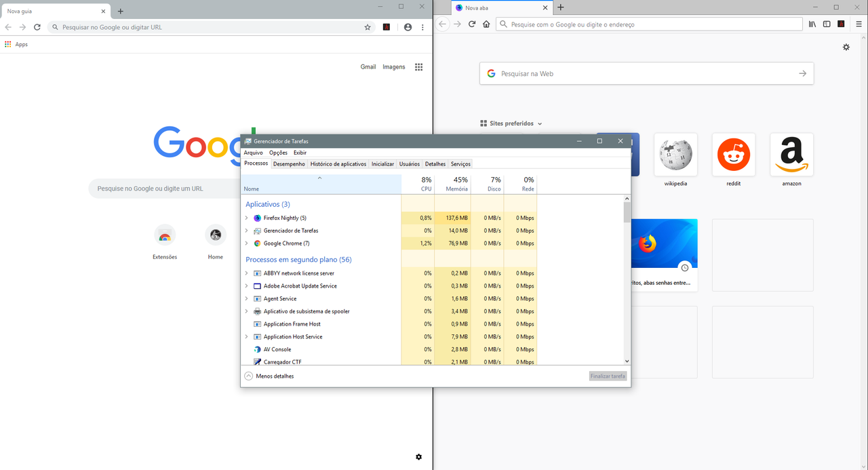This screenshot has height=470, width=868.
Task: Open Opções menu in Task Manager
Action: [x=278, y=153]
